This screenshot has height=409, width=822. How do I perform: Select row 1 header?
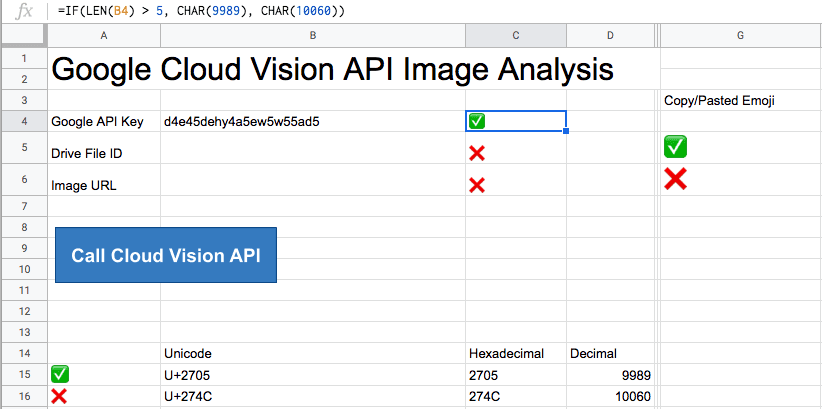pyautogui.click(x=24, y=58)
